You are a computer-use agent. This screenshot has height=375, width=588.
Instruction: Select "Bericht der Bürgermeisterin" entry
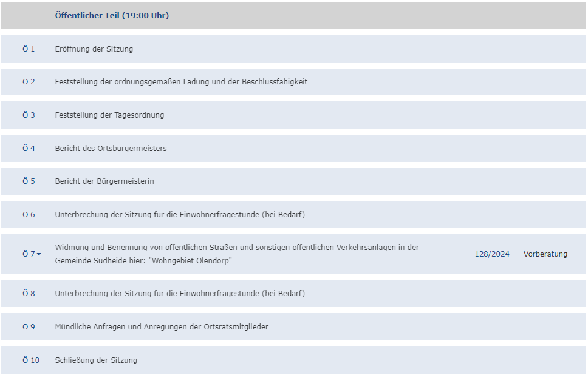click(104, 181)
